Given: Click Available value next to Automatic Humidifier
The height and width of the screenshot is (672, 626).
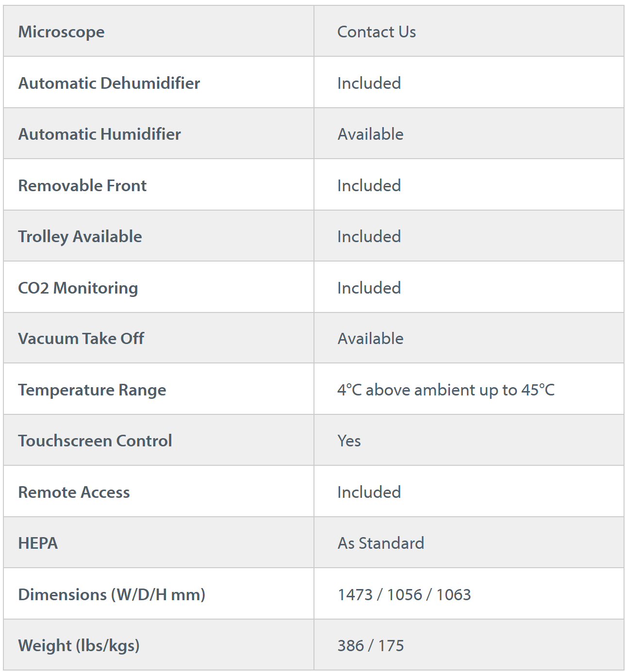Looking at the screenshot, I should [x=370, y=134].
